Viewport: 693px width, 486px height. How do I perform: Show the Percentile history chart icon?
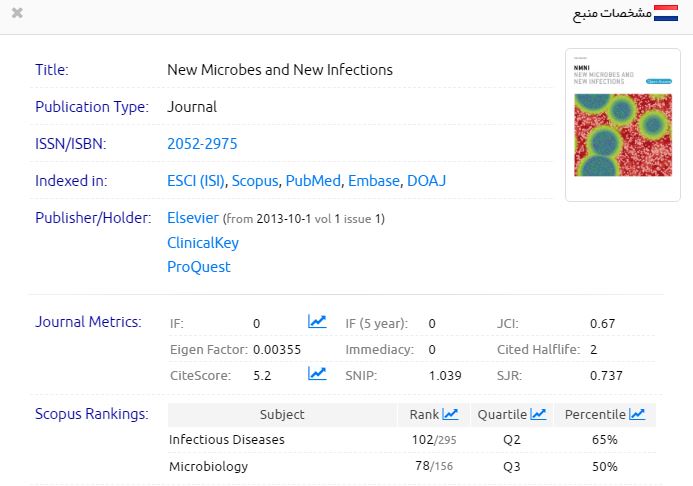click(x=637, y=414)
